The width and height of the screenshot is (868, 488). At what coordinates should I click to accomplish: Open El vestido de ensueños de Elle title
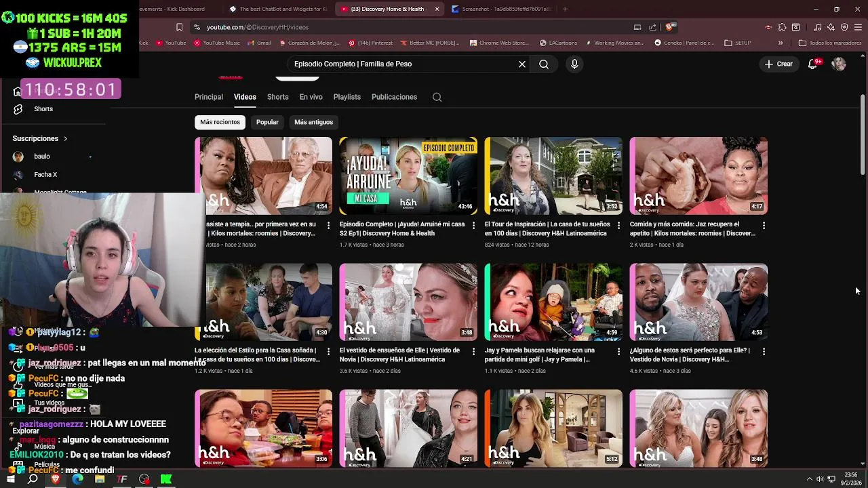[399, 354]
